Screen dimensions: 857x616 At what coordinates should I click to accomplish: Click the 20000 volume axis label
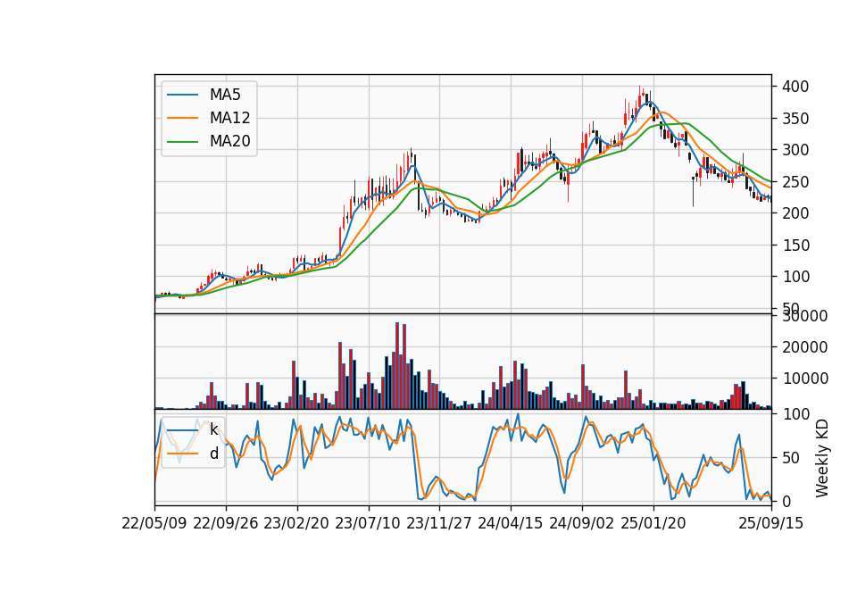(804, 347)
